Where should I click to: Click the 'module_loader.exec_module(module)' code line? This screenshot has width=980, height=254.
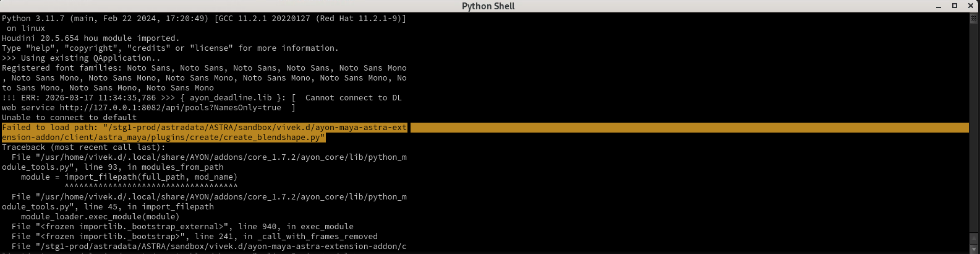pyautogui.click(x=100, y=217)
